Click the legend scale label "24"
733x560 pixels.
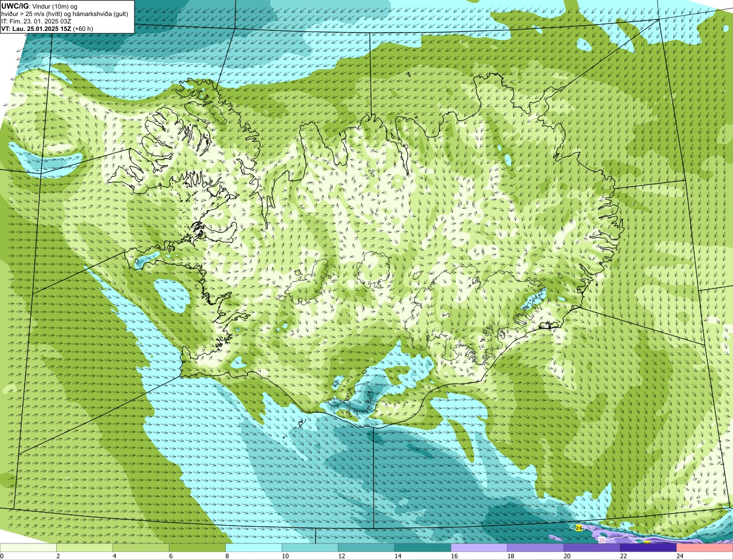(x=680, y=555)
